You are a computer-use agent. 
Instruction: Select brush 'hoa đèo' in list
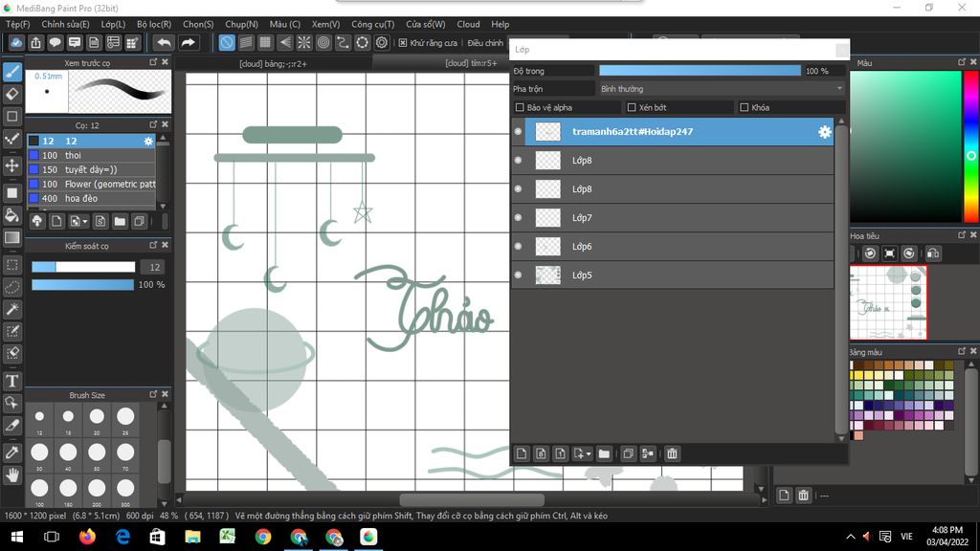pos(92,199)
